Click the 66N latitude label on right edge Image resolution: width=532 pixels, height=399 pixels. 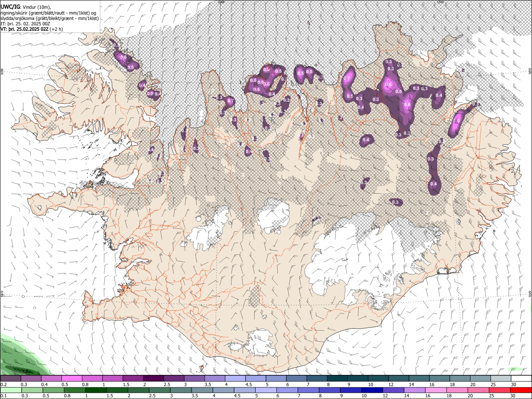pos(530,71)
